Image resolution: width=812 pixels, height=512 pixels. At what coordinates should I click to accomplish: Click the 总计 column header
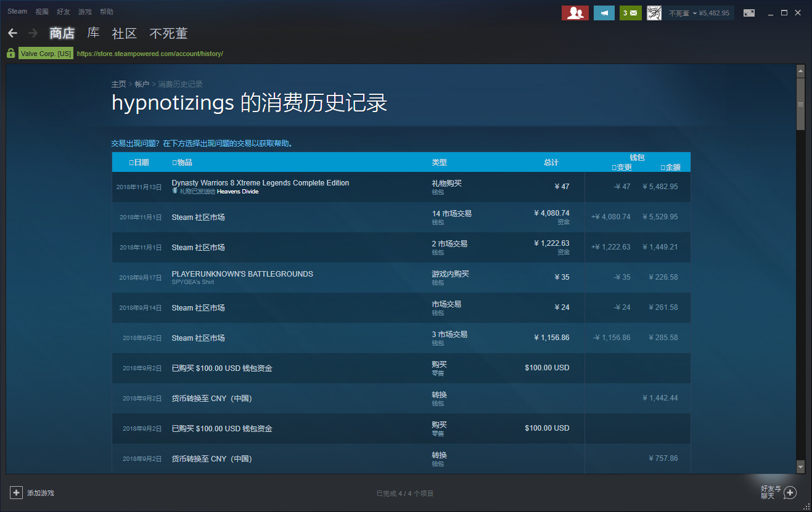click(551, 163)
